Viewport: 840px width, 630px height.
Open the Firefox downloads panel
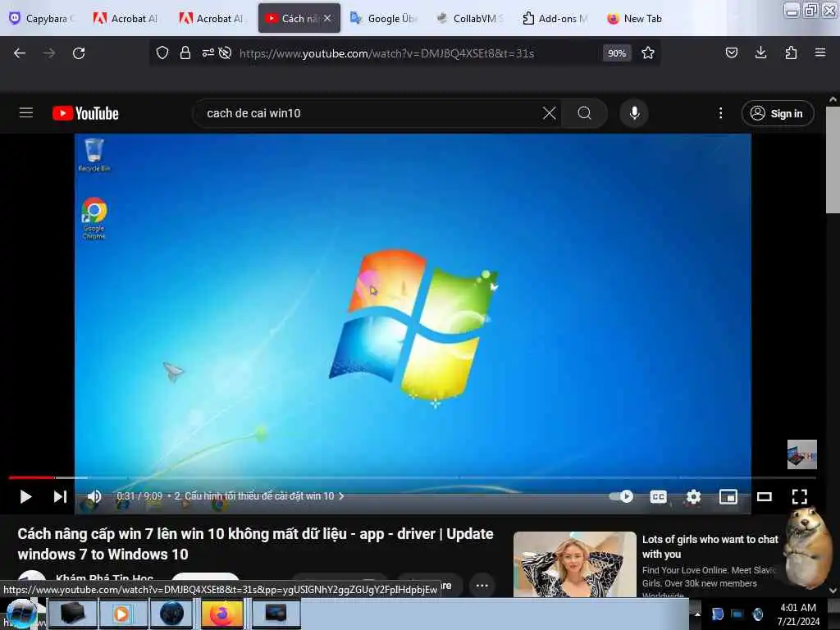(760, 52)
